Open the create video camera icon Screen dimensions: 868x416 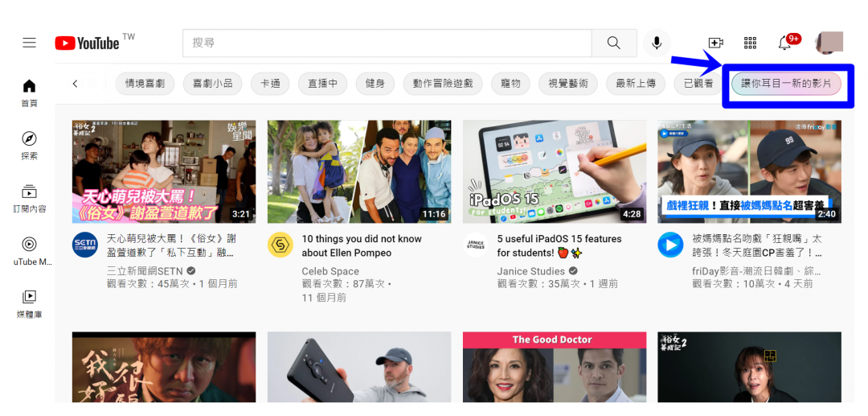click(x=715, y=43)
